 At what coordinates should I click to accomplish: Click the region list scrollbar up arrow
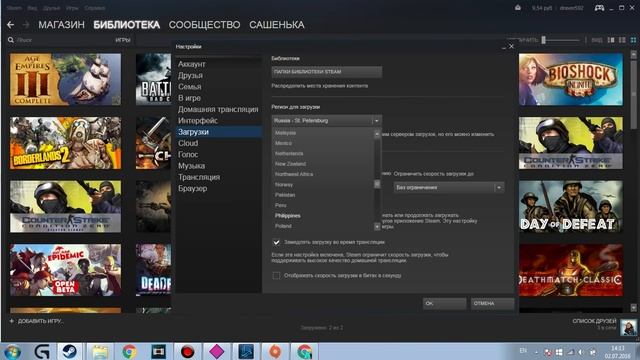[x=377, y=134]
